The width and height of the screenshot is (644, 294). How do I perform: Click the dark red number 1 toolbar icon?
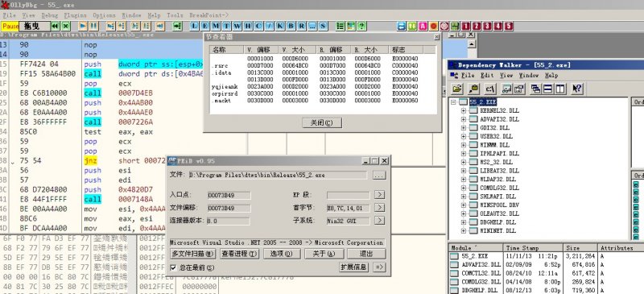pos(465,27)
